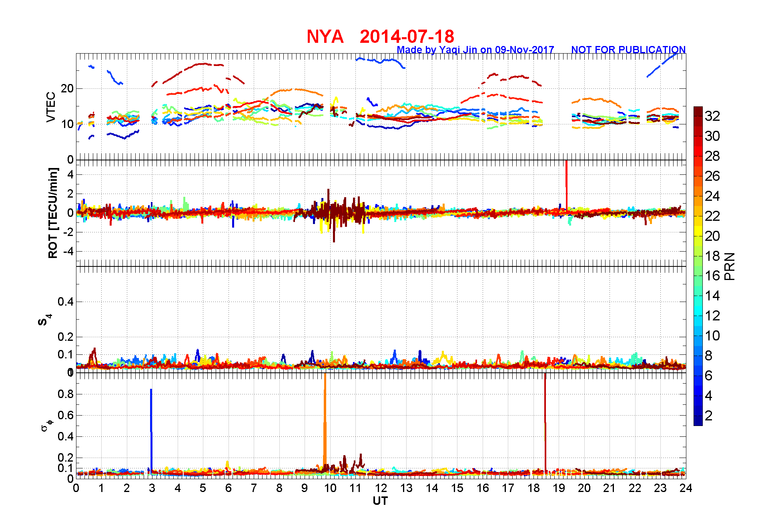Click the sigma-phi y-axis label

coord(46,425)
